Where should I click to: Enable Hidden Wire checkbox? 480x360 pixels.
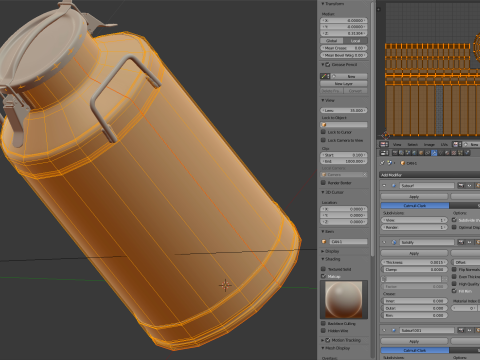(x=323, y=331)
